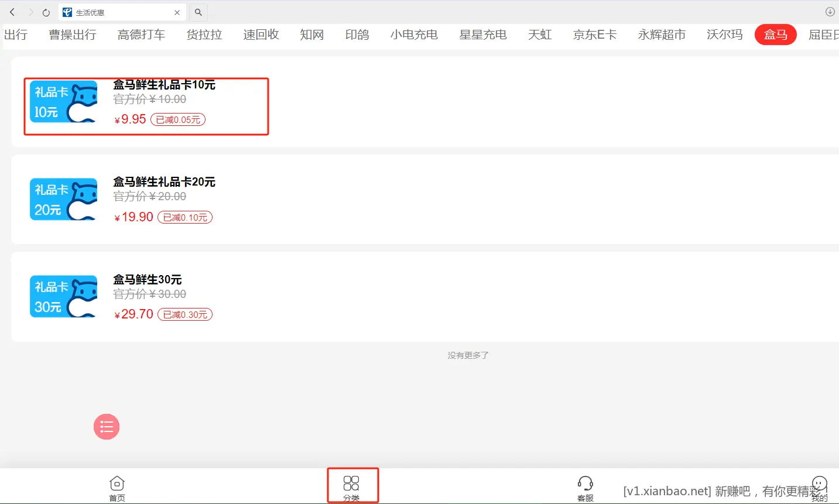This screenshot has height=504, width=839.
Task: Switch to the 星星充电 category tab
Action: pos(483,35)
